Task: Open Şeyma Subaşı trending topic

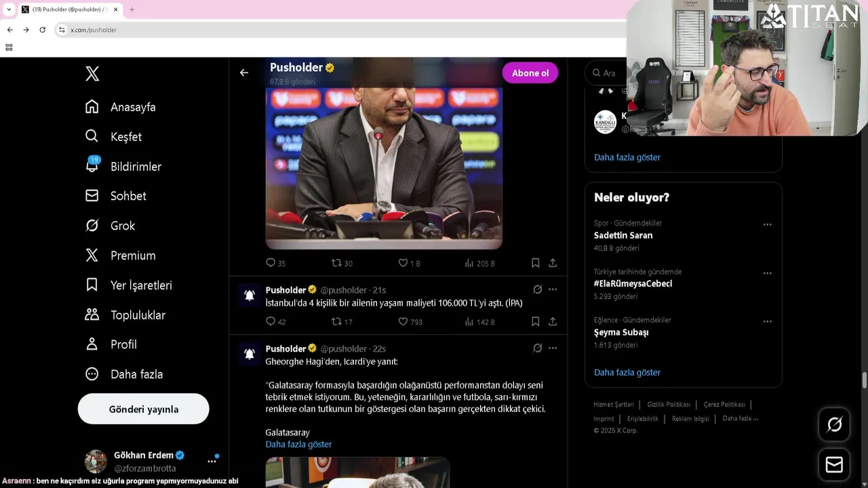Action: 621,333
